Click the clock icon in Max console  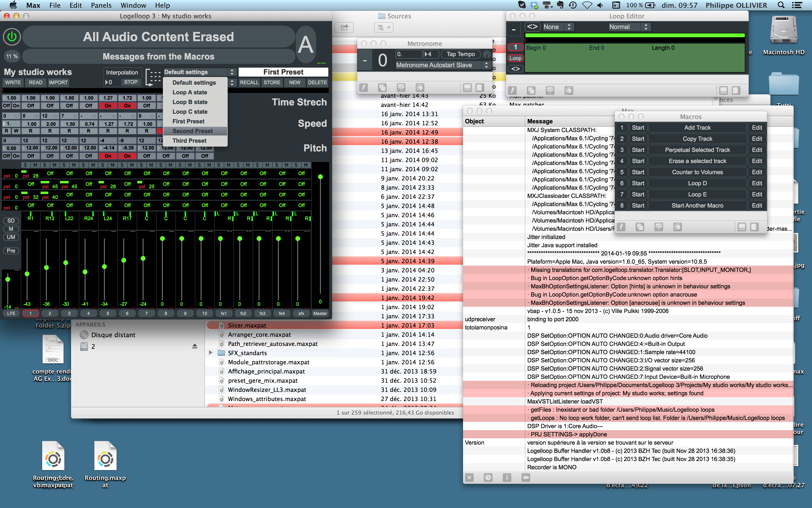pyautogui.click(x=488, y=478)
